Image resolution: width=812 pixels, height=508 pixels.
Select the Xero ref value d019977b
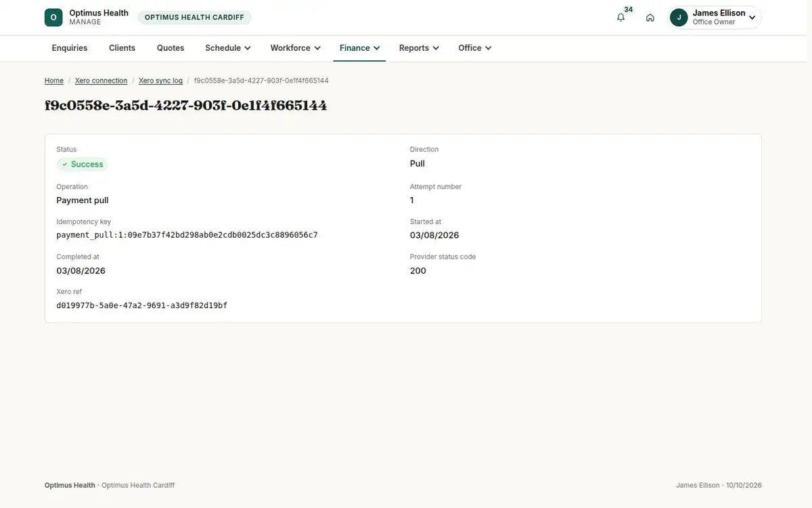(x=141, y=305)
